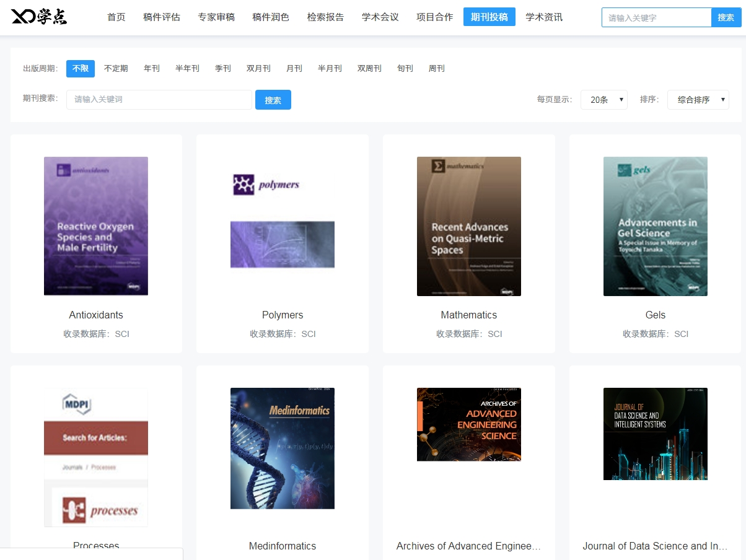Click the Mathematics journal title link

pos(469,315)
